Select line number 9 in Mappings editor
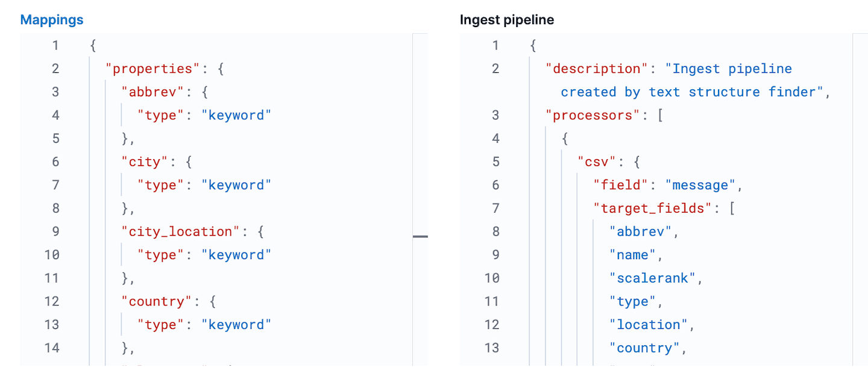The width and height of the screenshot is (868, 379). (55, 232)
